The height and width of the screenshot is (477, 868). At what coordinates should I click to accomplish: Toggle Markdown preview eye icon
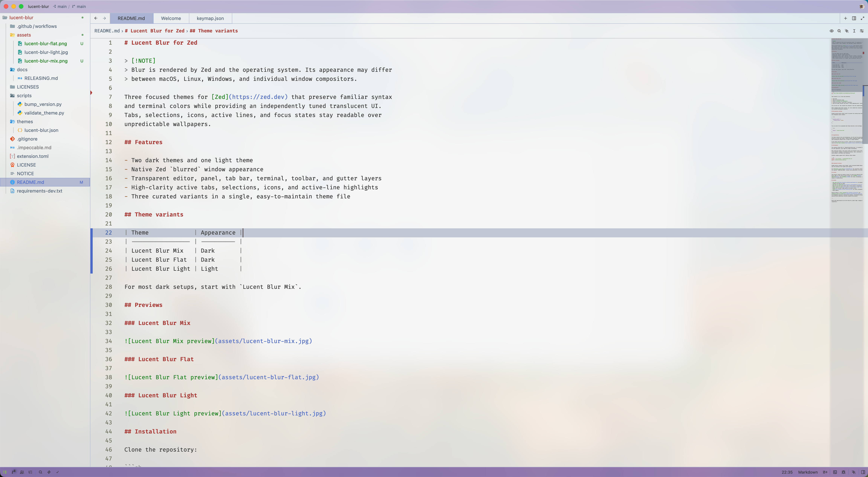click(832, 31)
